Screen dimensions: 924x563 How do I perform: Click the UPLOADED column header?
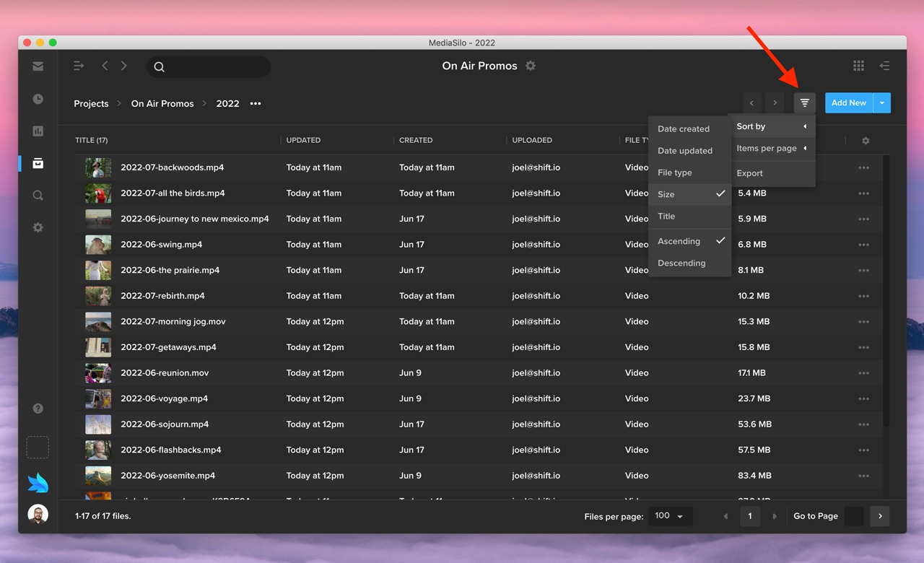[532, 140]
